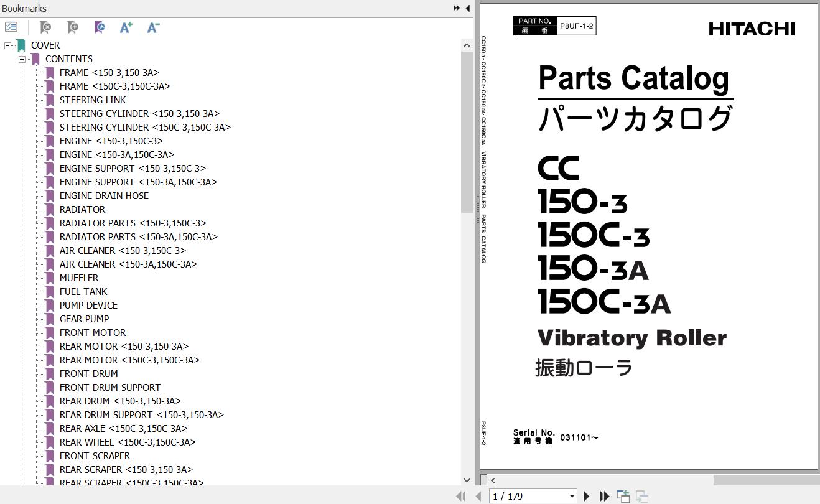820x504 pixels.
Task: Click the add new bookmark icon
Action: (x=73, y=27)
